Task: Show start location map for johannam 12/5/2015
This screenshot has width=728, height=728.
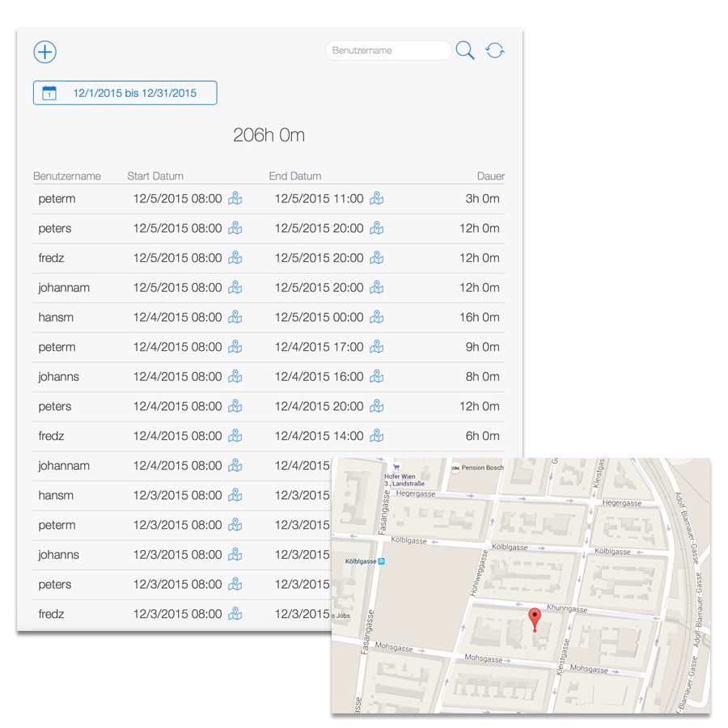Action: click(235, 287)
